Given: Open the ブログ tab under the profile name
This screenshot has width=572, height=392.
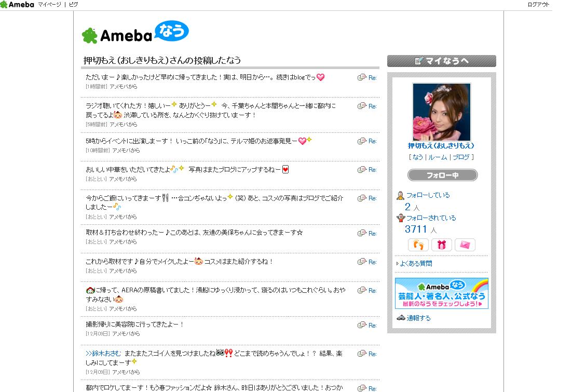Looking at the screenshot, I should pyautogui.click(x=461, y=157).
